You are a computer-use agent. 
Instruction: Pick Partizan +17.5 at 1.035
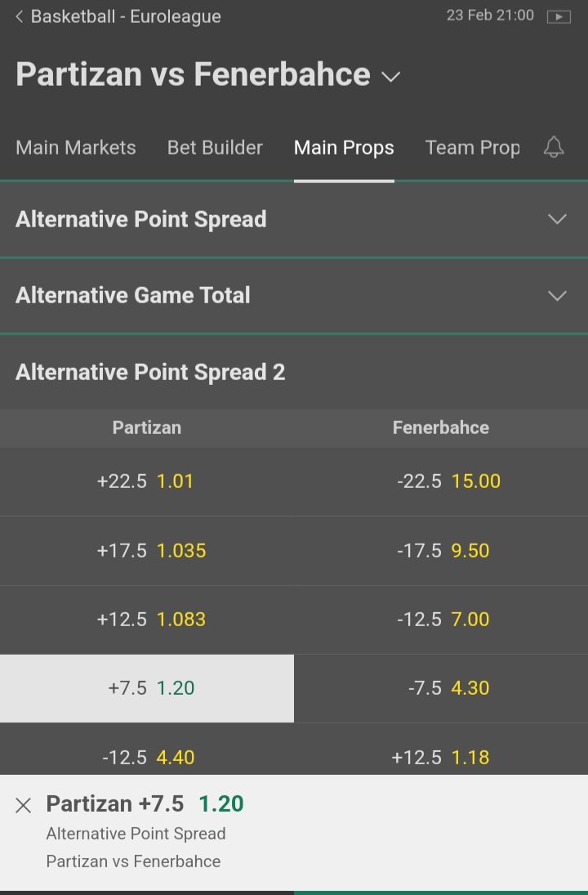(x=147, y=551)
